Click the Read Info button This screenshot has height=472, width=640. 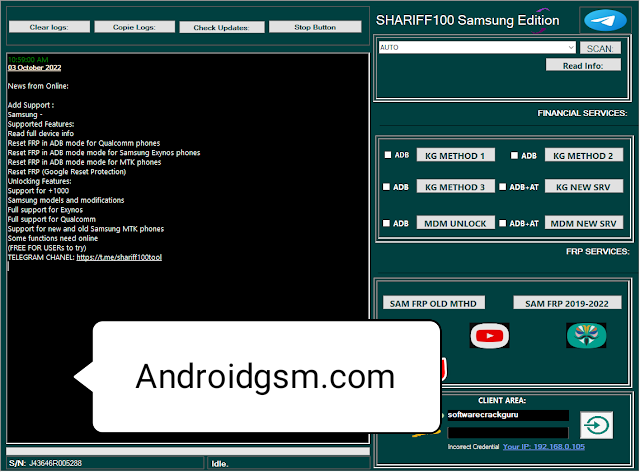click(x=583, y=65)
